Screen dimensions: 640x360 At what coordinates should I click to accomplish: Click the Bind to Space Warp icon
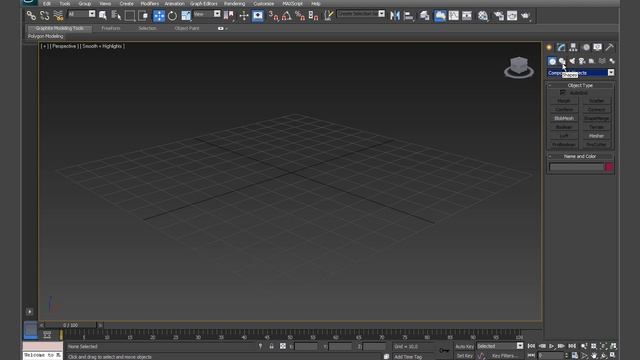[x=58, y=16]
